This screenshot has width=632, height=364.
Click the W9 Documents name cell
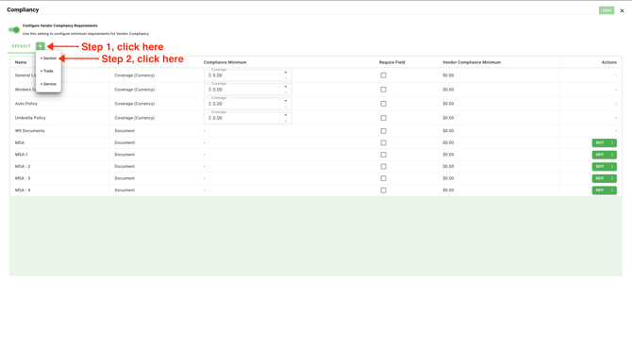point(30,131)
